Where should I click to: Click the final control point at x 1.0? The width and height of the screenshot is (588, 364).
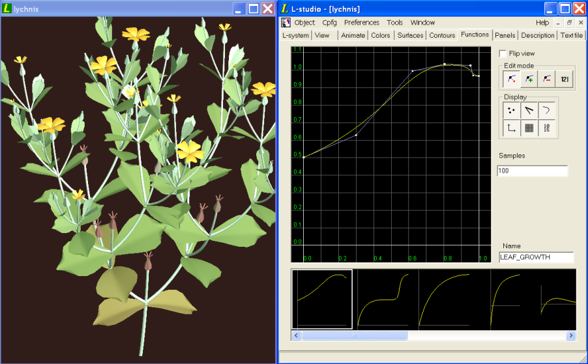[479, 76]
